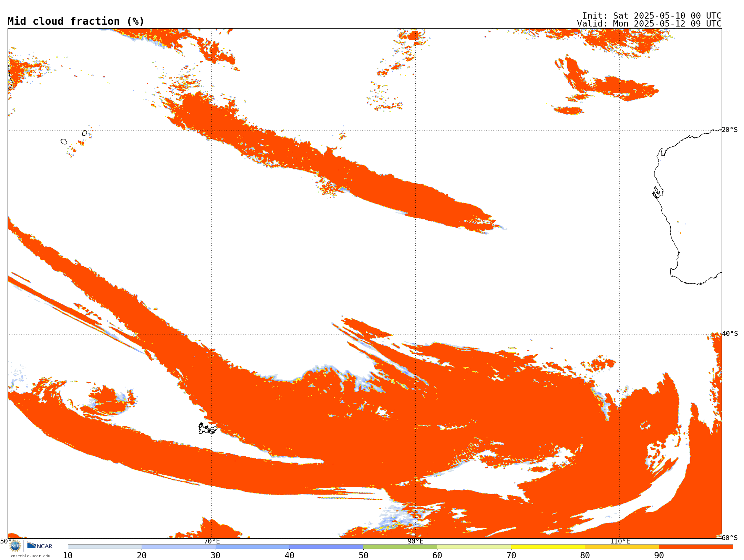Click the Init: Sat 2025-05-10 00 UTC text

pos(652,16)
